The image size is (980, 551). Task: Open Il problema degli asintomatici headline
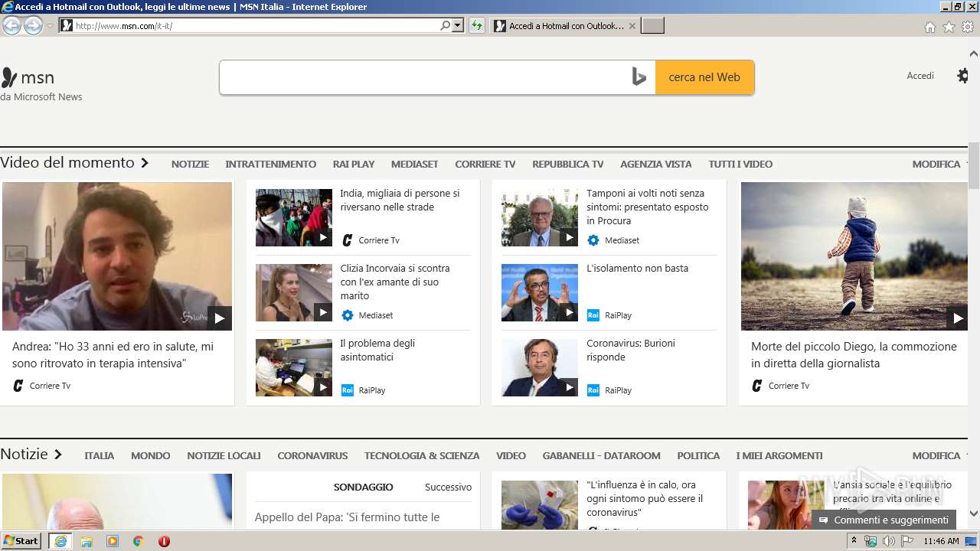[377, 350]
